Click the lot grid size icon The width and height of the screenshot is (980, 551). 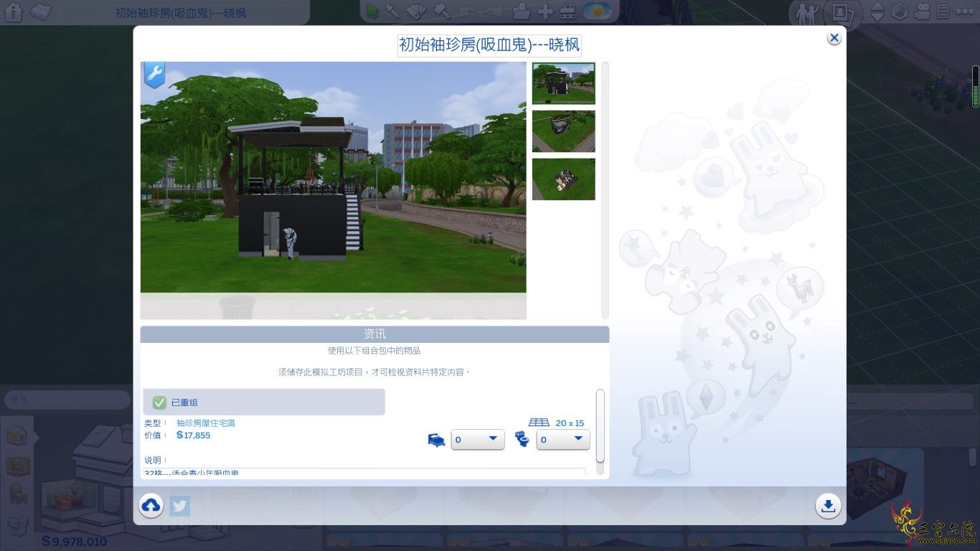(539, 423)
